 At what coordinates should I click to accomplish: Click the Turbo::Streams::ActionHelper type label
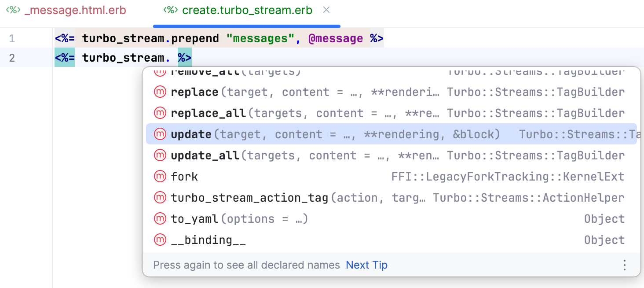coord(529,198)
